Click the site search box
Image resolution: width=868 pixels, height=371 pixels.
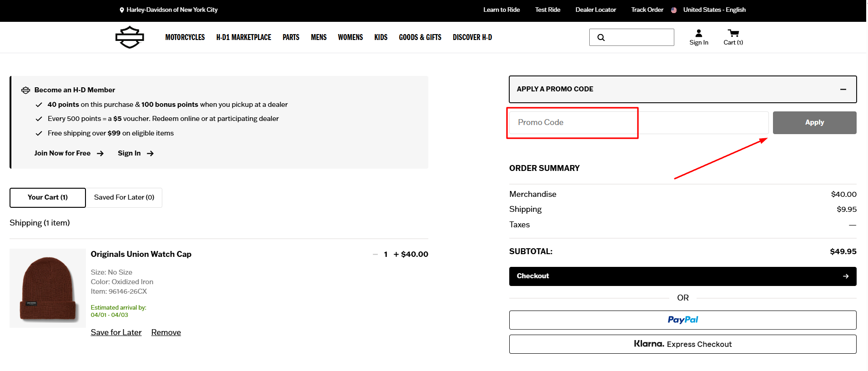coord(632,37)
